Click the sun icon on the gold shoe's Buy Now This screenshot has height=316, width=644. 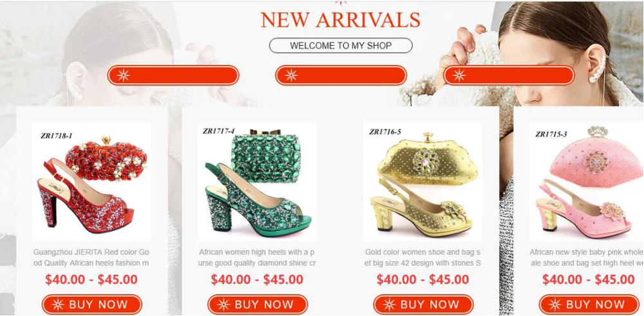coord(389,304)
